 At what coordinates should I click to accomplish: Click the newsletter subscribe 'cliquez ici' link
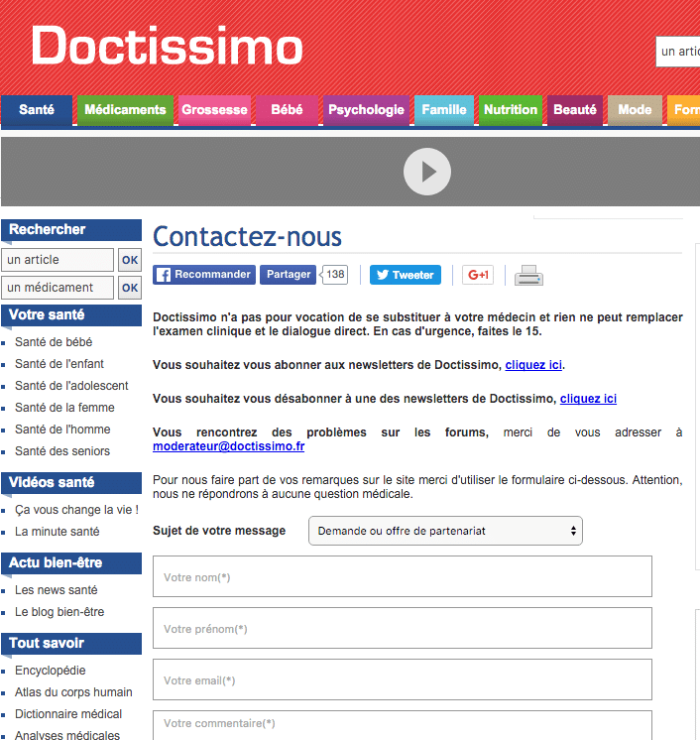pyautogui.click(x=533, y=365)
